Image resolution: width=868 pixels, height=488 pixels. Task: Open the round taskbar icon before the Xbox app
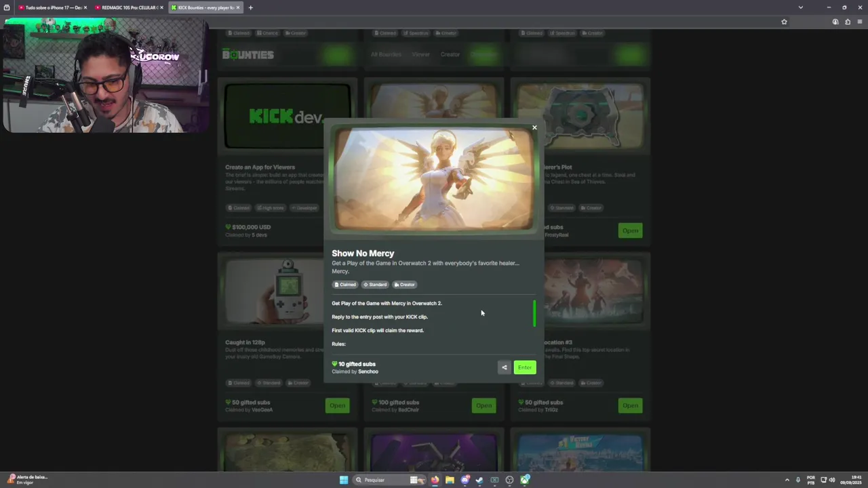[x=509, y=480]
